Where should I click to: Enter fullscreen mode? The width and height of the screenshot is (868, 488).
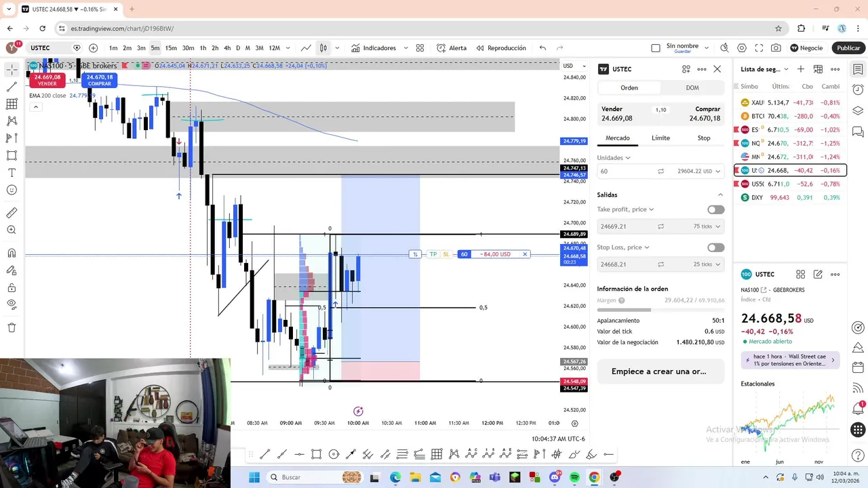tap(759, 48)
